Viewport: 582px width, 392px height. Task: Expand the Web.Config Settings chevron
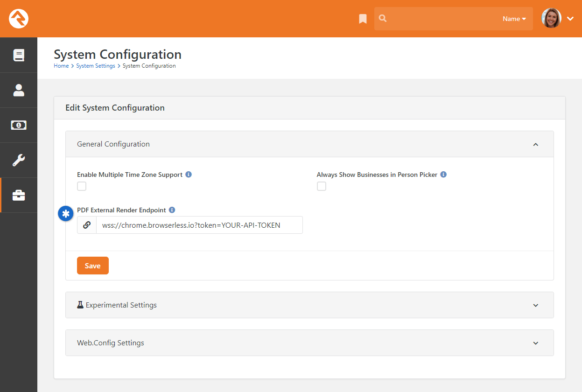click(x=536, y=343)
